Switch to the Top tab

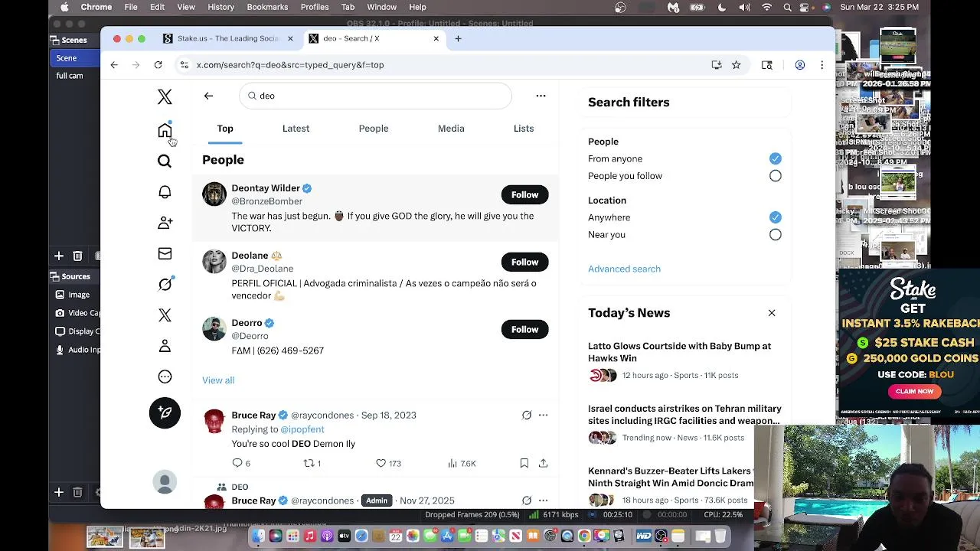coord(225,129)
